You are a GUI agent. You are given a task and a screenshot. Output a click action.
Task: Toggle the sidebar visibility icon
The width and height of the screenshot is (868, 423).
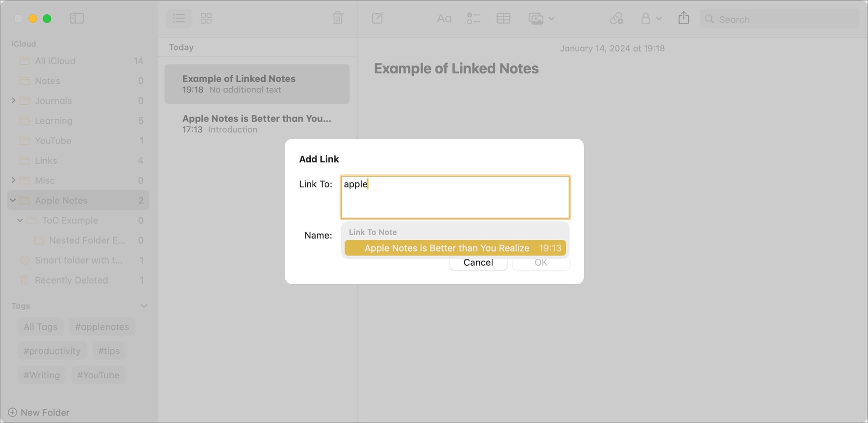click(x=77, y=18)
